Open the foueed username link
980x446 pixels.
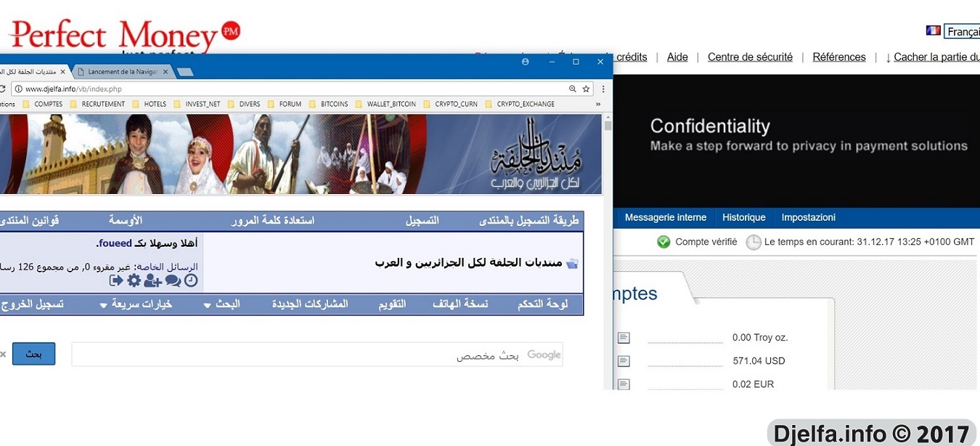(x=115, y=243)
